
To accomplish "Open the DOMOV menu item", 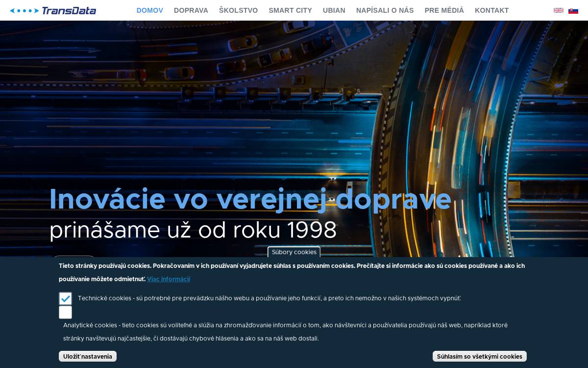I will (x=150, y=10).
